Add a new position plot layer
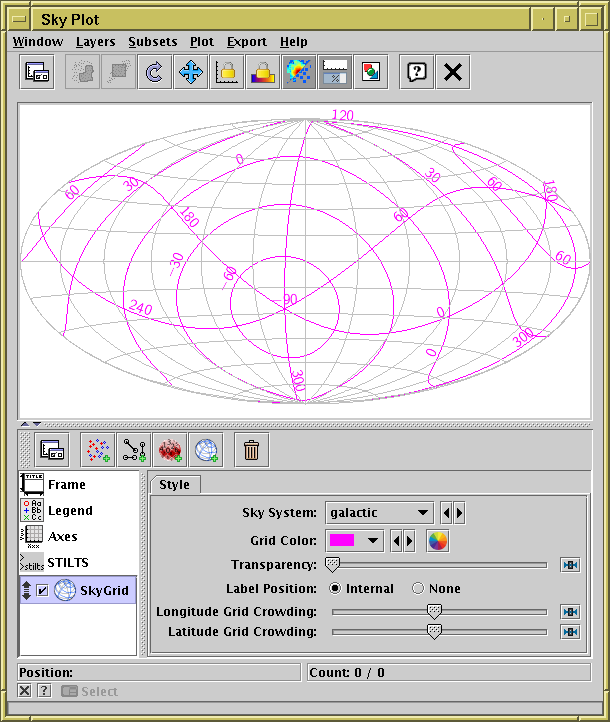The width and height of the screenshot is (610, 722). [97, 451]
